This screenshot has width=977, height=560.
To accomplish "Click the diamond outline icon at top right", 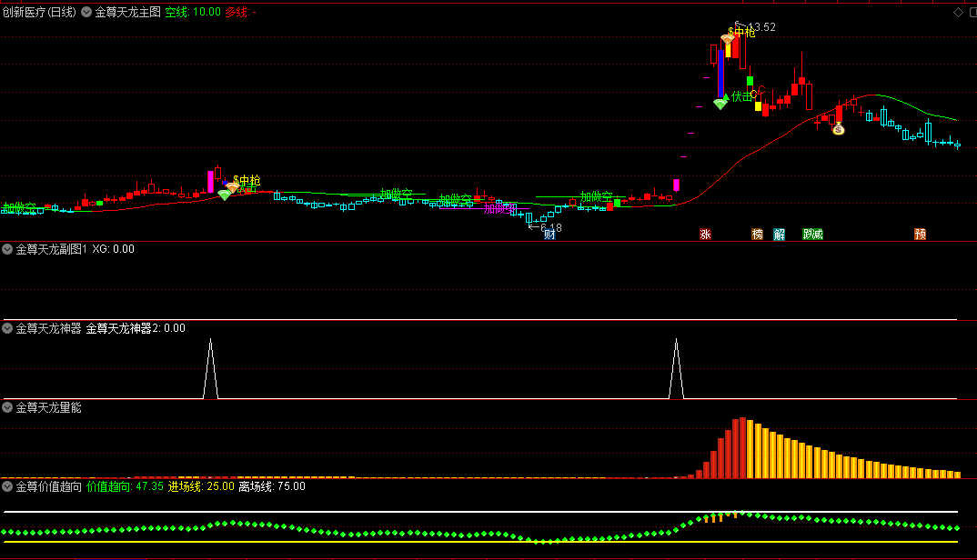I will 958,12.
